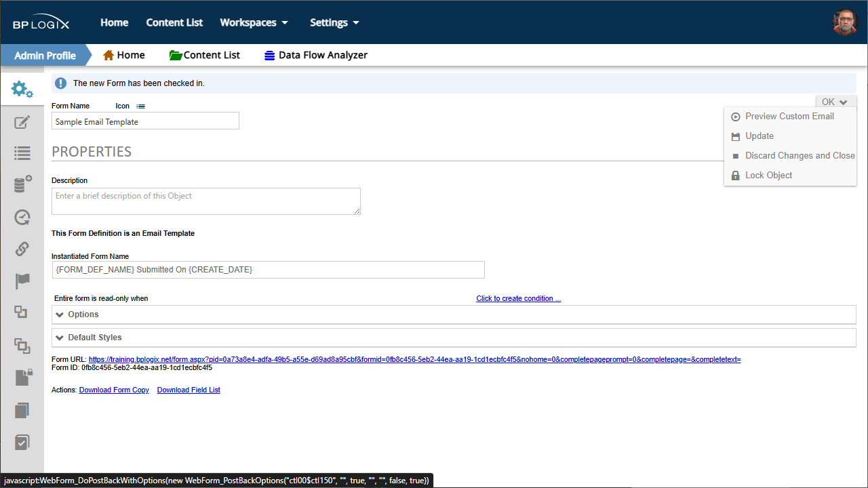Open Home in the breadcrumb bar
The image size is (868, 488).
pos(131,55)
